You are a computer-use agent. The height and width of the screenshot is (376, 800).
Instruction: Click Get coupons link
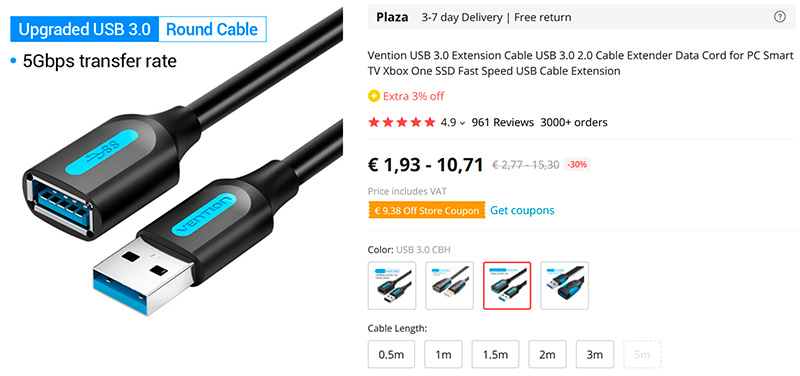click(x=522, y=210)
